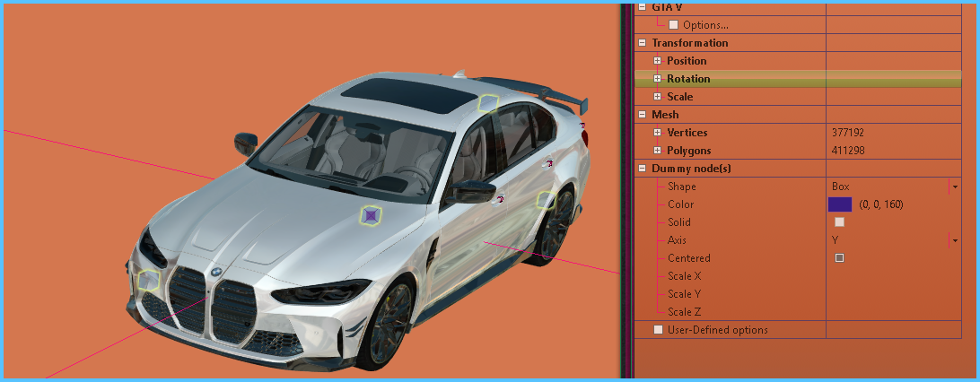Collapse the GTA V section

click(642, 7)
